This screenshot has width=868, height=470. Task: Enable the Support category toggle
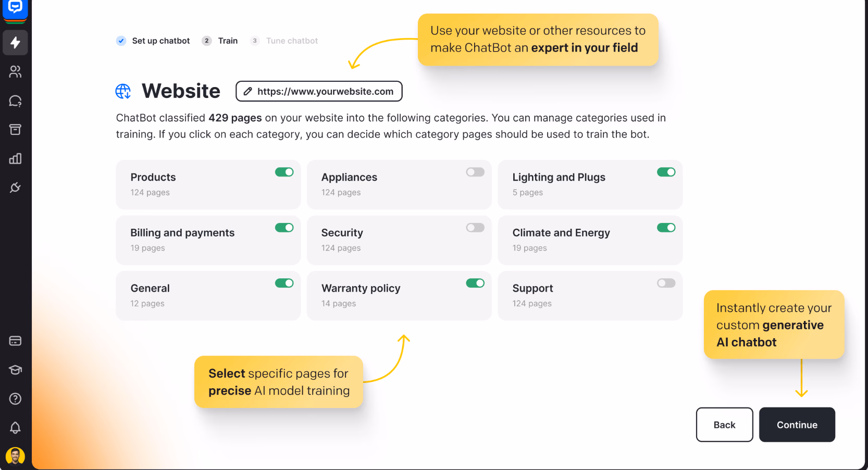(666, 283)
